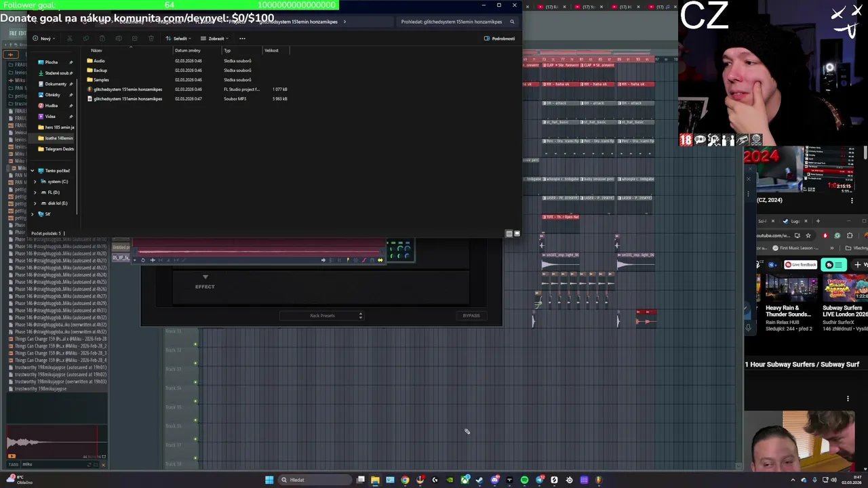The image size is (868, 488).
Task: Open Task View from the taskbar
Action: (x=361, y=480)
